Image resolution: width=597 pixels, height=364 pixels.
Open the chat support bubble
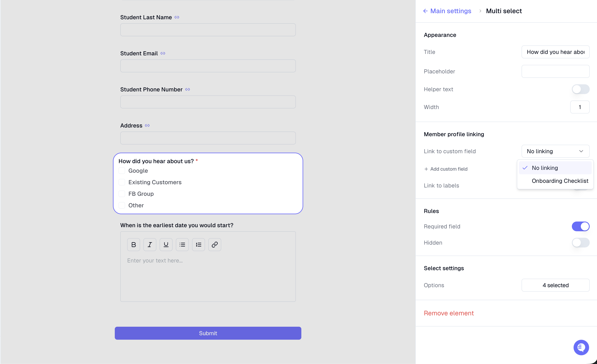(x=581, y=347)
